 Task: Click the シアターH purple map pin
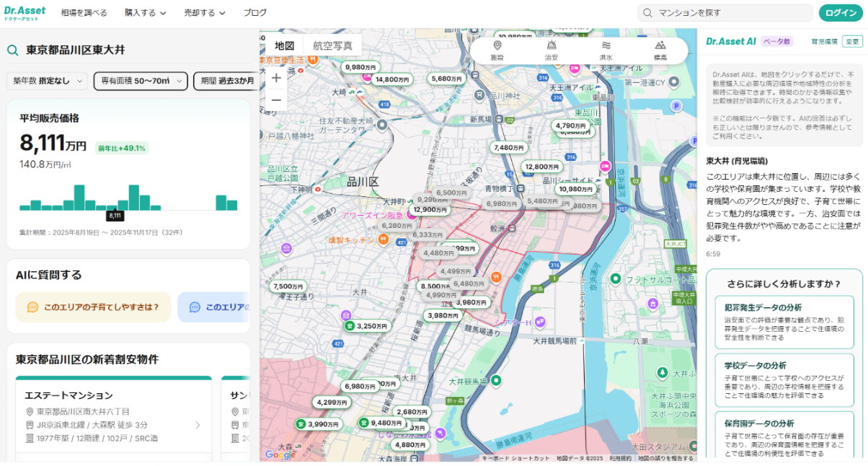pos(539,322)
